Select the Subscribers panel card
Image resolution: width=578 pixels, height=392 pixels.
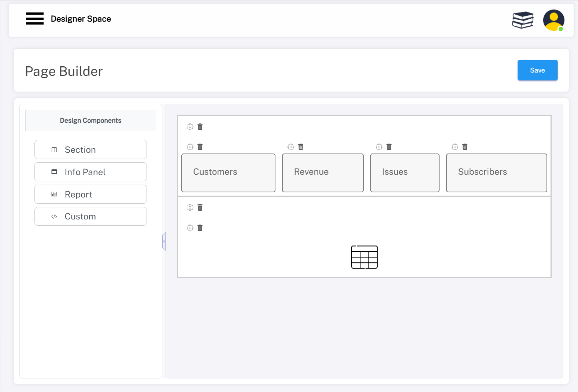pyautogui.click(x=496, y=173)
